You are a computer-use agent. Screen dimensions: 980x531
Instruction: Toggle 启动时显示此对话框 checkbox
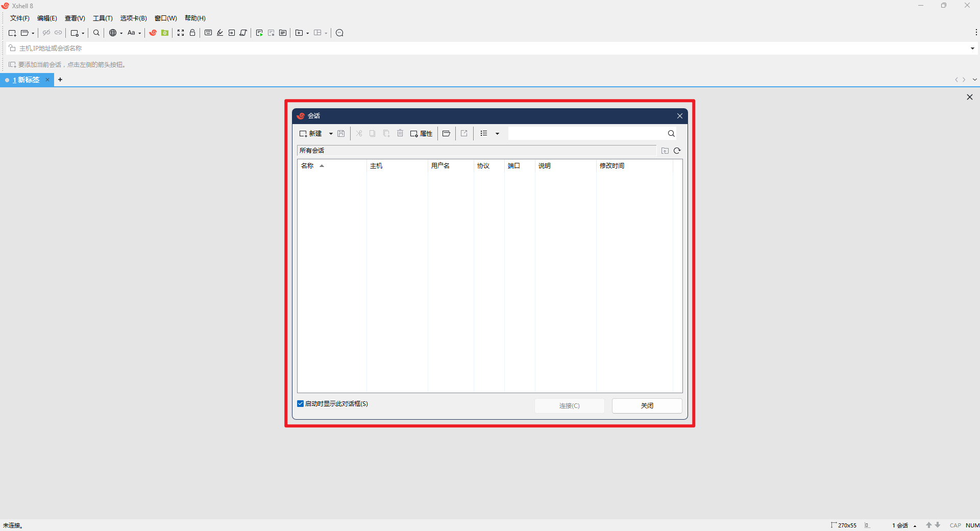click(x=301, y=404)
